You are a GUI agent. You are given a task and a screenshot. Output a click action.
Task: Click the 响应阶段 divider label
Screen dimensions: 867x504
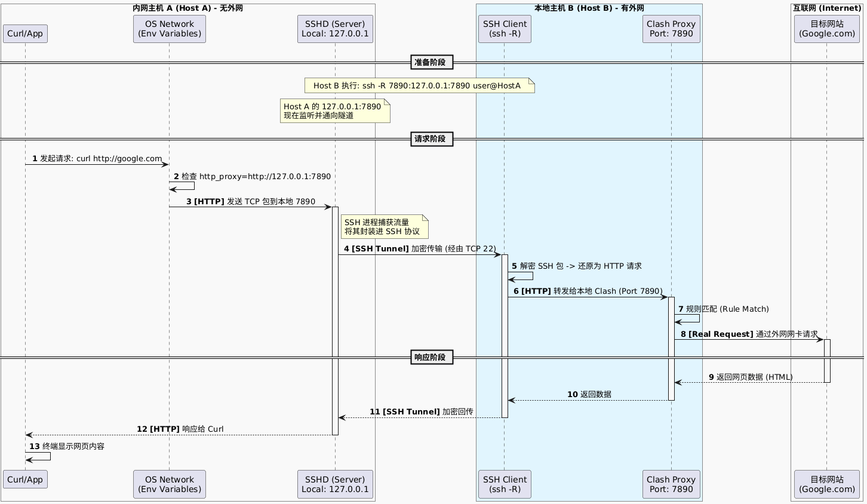(x=432, y=358)
